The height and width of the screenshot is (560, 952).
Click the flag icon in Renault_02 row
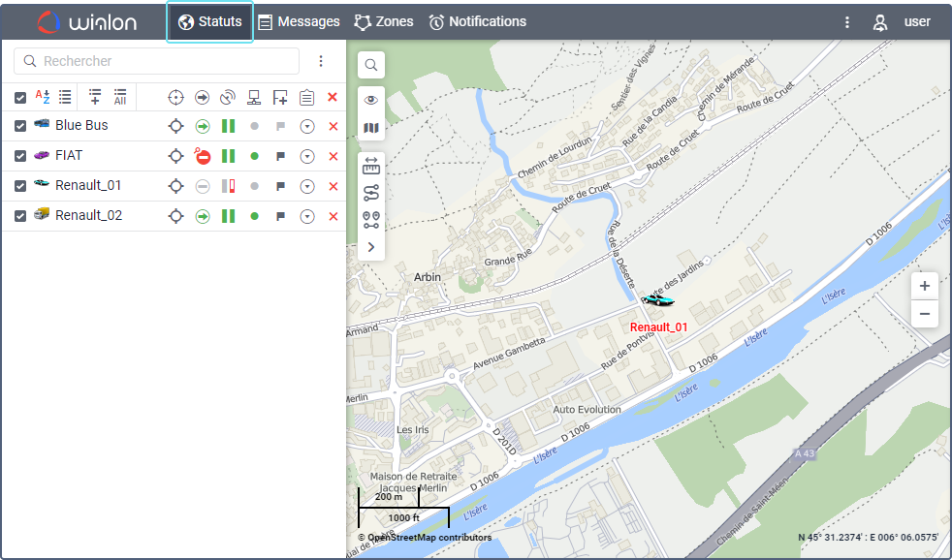(x=280, y=216)
